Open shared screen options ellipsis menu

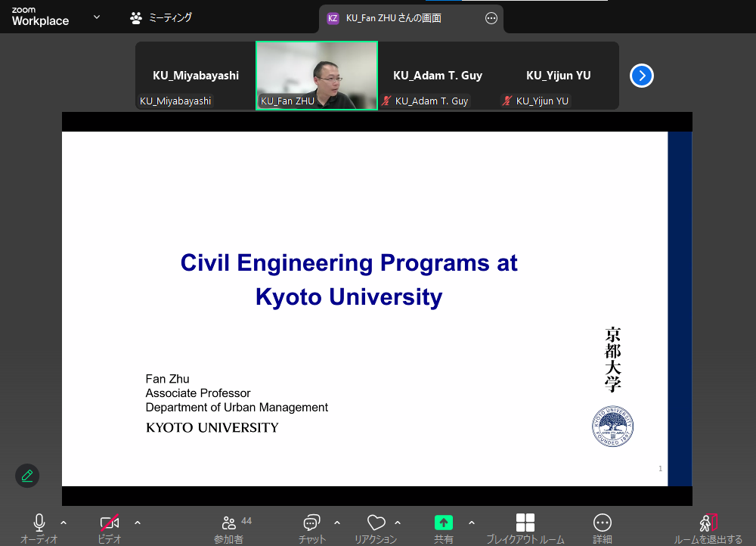pos(491,18)
